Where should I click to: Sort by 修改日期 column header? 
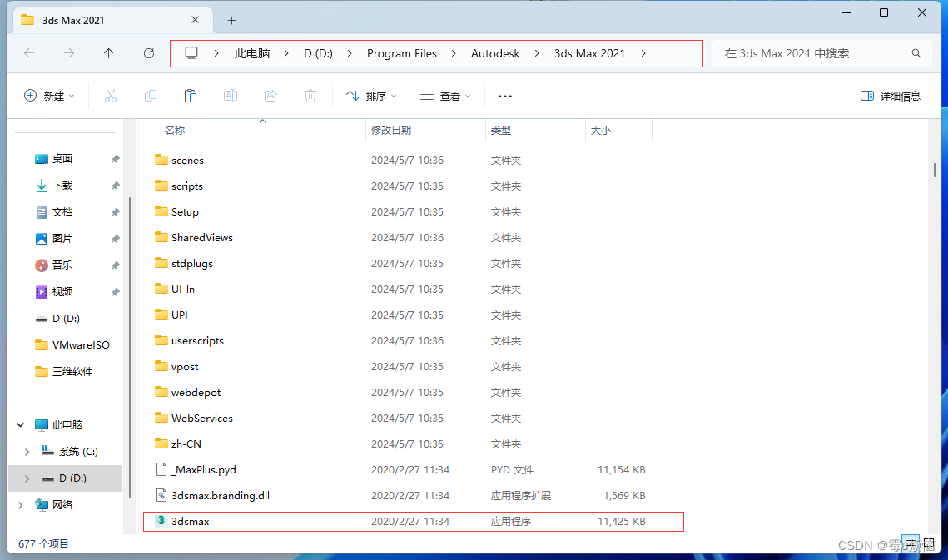pos(391,130)
